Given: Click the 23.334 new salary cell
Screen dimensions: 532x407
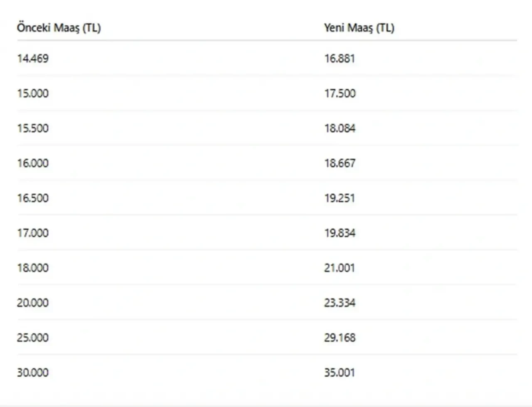Looking at the screenshot, I should click(340, 303).
